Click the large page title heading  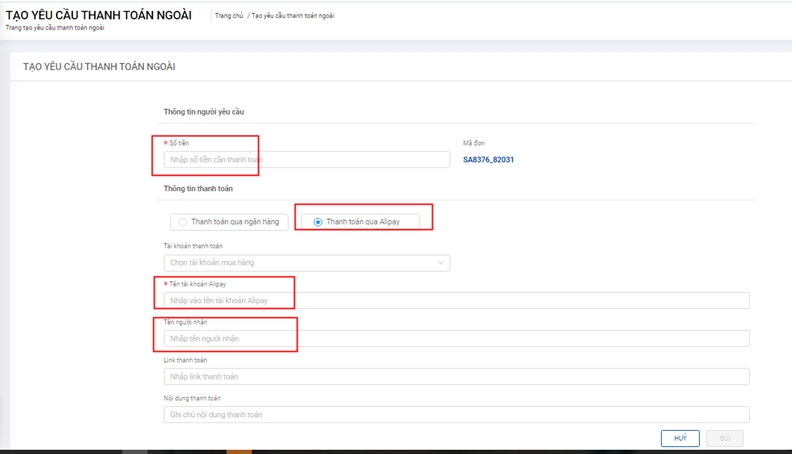[x=98, y=14]
